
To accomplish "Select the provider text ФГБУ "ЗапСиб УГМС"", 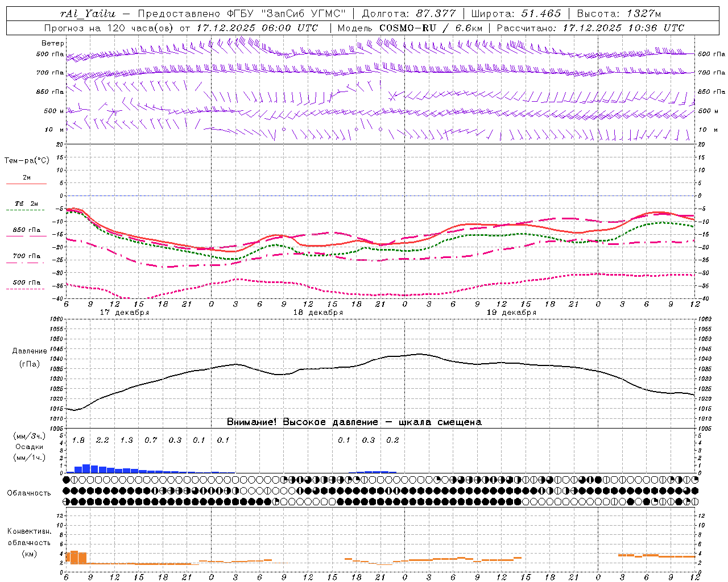I will pyautogui.click(x=287, y=14).
